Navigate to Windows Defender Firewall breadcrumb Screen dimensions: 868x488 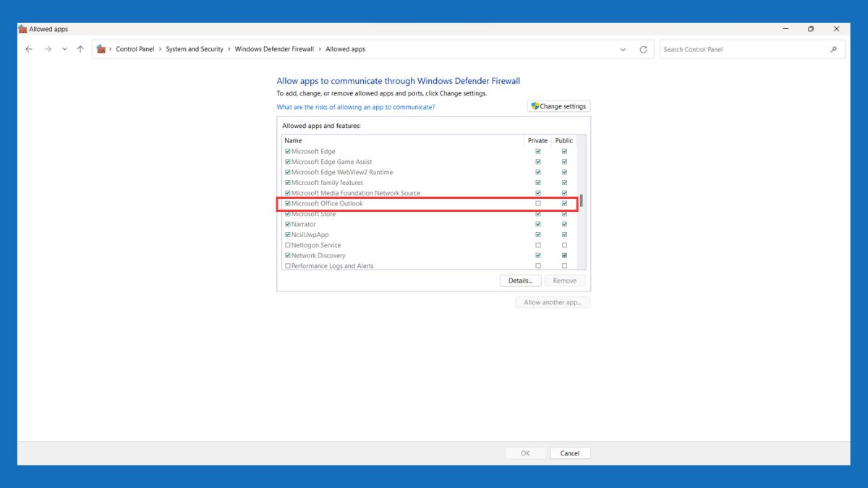click(275, 48)
